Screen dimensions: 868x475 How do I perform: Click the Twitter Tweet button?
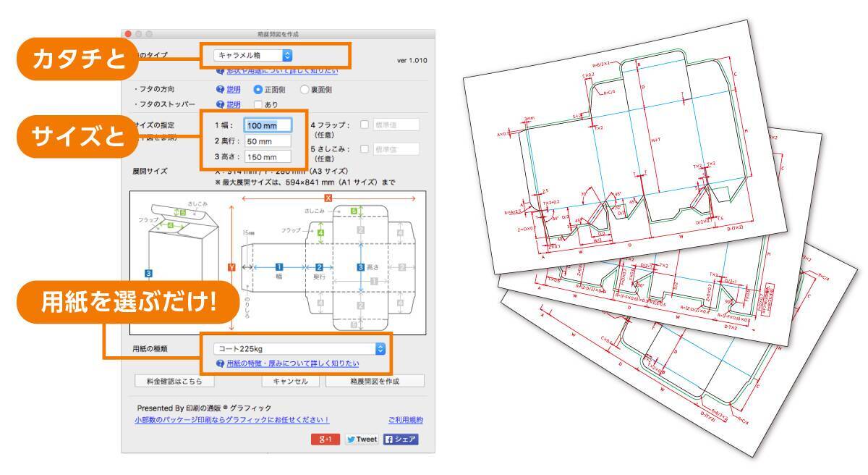363,440
